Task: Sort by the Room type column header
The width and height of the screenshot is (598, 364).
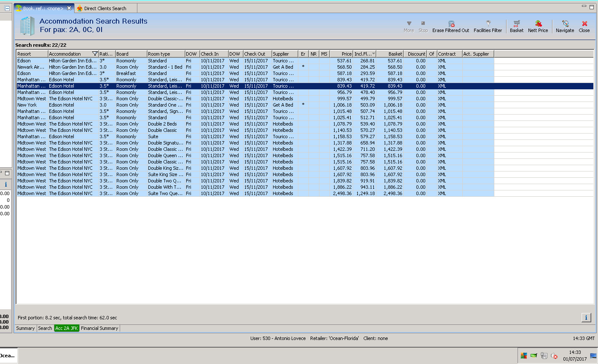Action: coord(166,54)
